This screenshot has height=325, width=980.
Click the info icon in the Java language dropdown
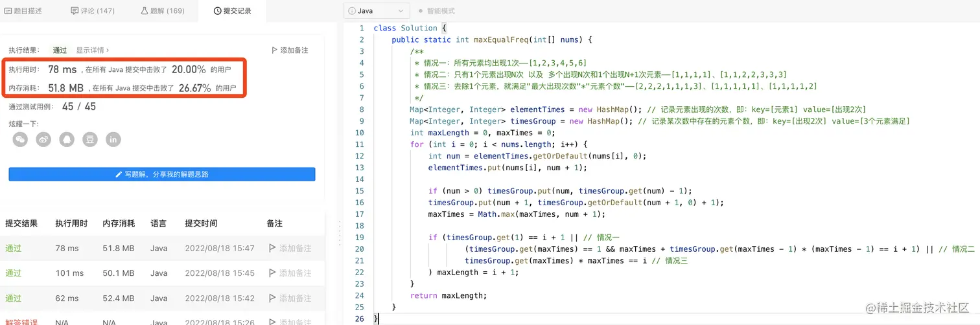352,11
